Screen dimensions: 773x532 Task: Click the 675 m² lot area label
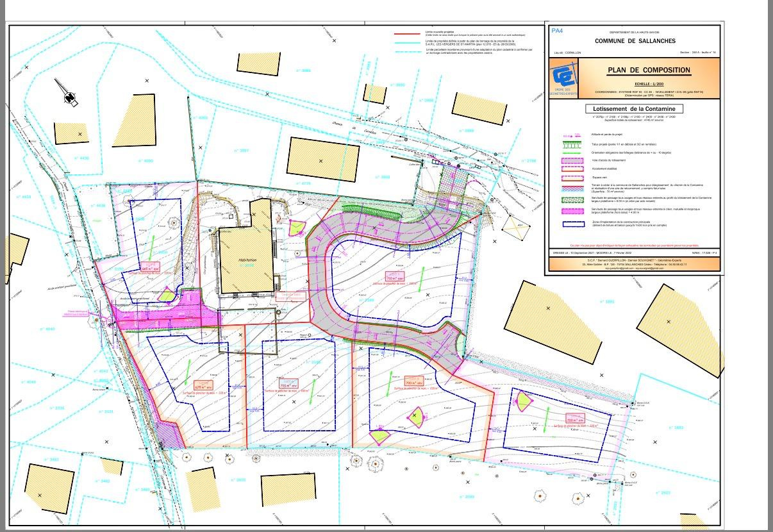203,386
